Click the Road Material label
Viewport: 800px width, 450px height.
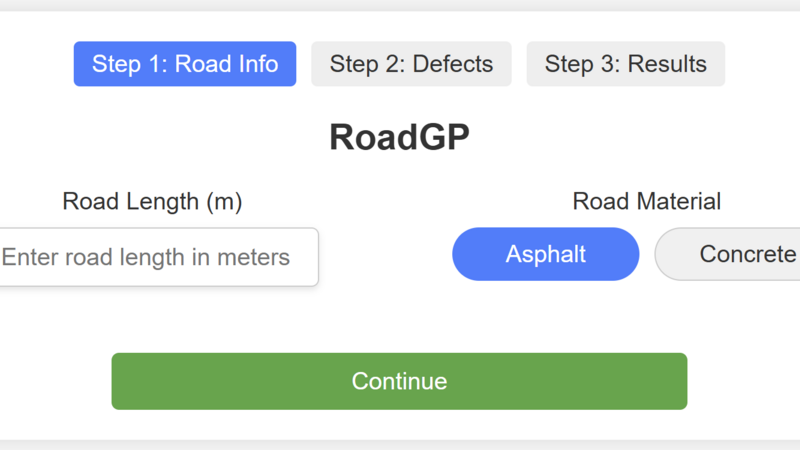[646, 201]
